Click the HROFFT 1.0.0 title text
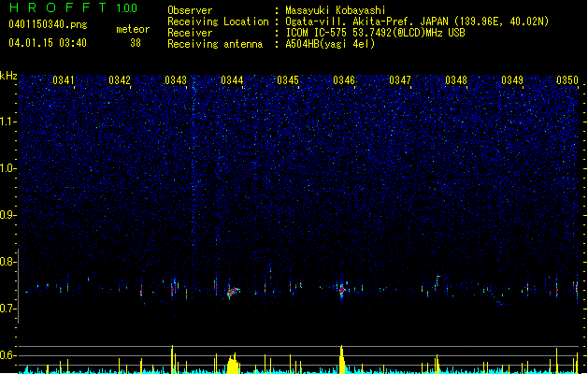This screenshot has width=588, height=374. click(x=73, y=7)
